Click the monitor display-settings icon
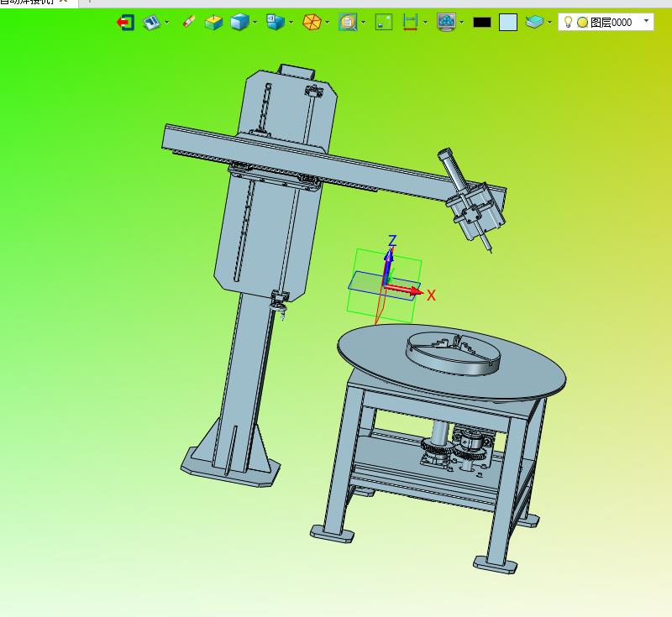This screenshot has width=672, height=617. point(446,23)
